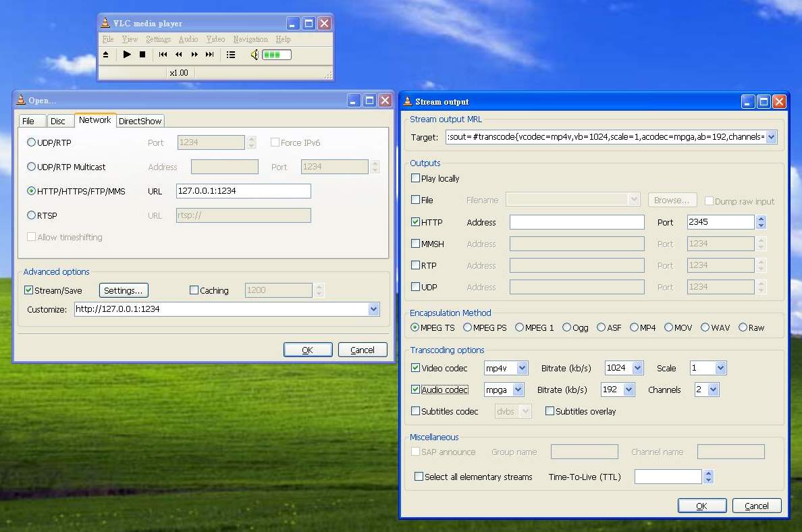Switch to the DirectShow tab
This screenshot has height=532, width=802.
[140, 121]
